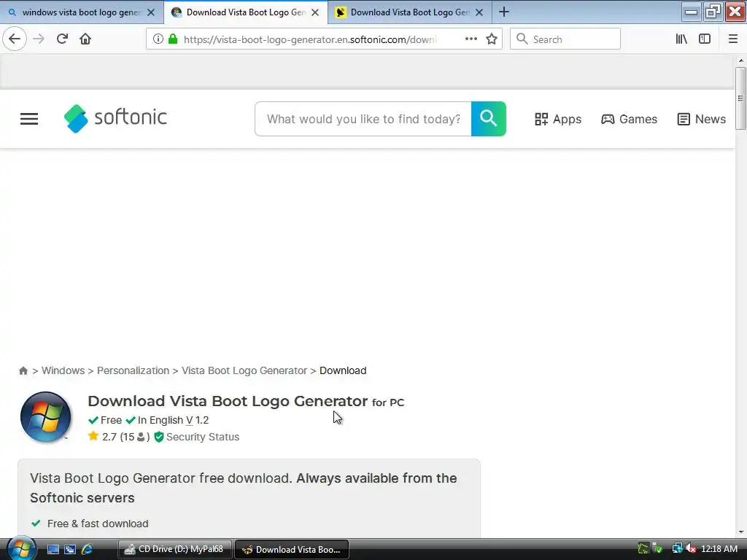Open the News section
This screenshot has width=747, height=560.
701,119
